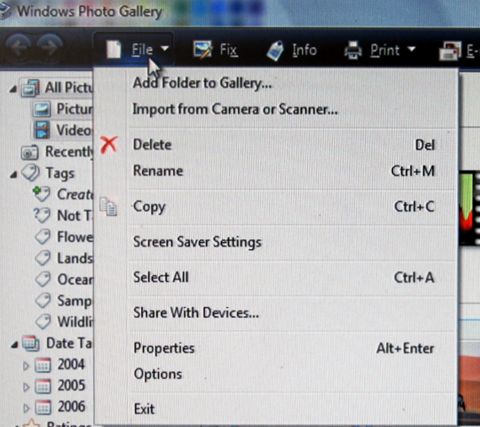Click the Not Tagged icon

(42, 215)
